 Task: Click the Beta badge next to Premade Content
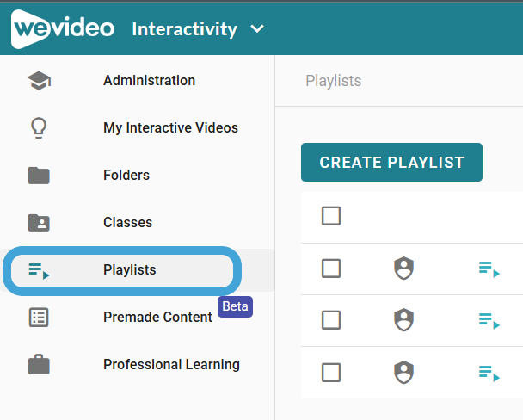pyautogui.click(x=235, y=306)
